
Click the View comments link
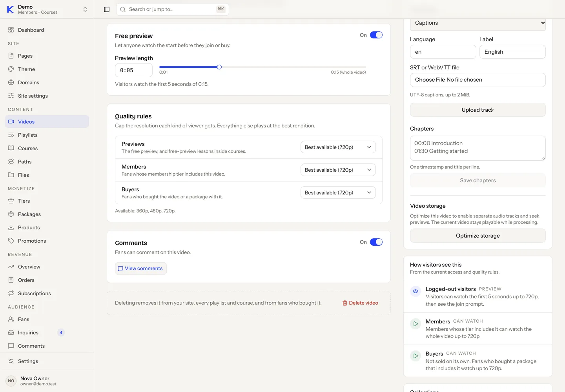pos(141,269)
